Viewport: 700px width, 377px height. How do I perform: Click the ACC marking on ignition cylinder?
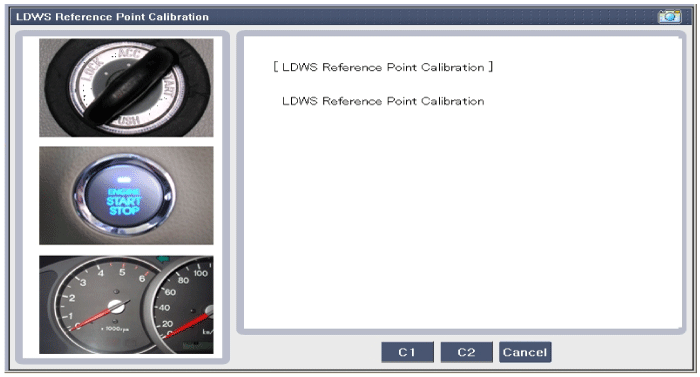pyautogui.click(x=129, y=54)
